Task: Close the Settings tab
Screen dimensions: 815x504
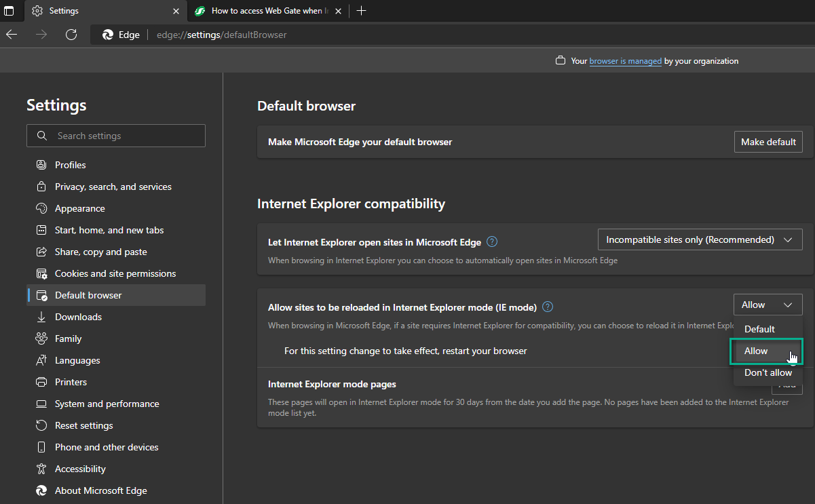Action: point(176,11)
